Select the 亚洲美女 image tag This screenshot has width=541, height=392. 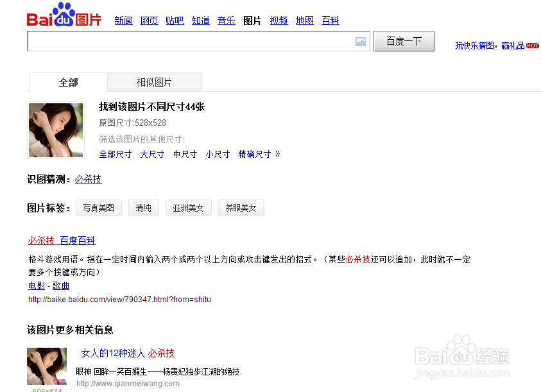[x=188, y=207]
